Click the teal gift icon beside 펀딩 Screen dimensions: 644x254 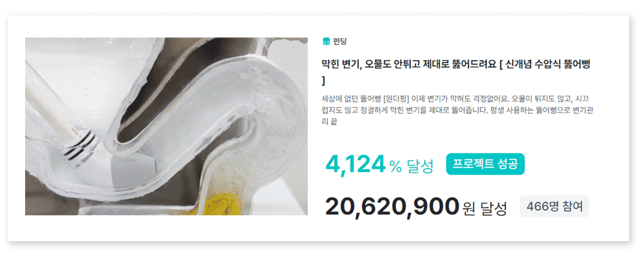tap(326, 41)
